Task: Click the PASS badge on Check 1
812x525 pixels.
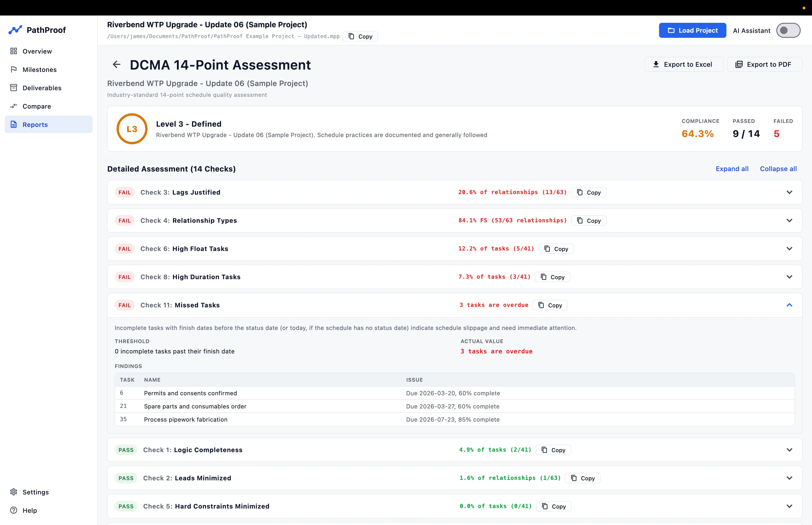Action: (126, 450)
